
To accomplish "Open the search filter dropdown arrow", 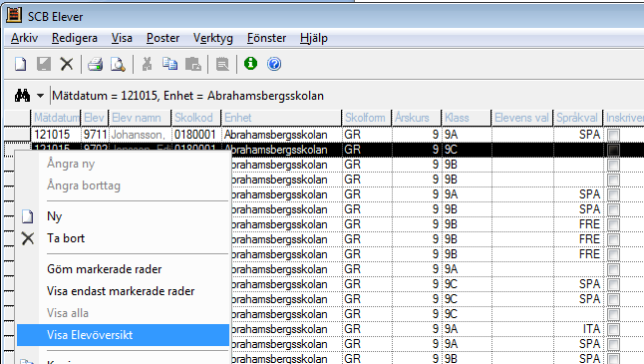I will point(40,96).
